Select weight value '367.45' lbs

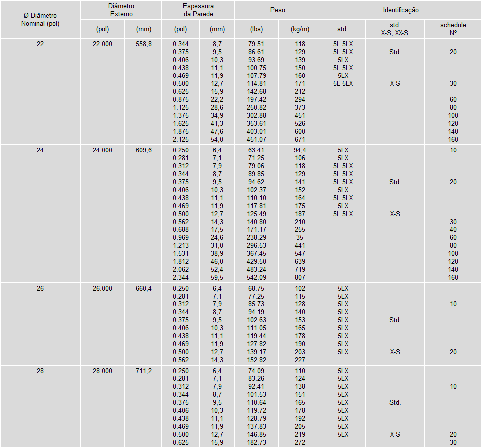tap(256, 253)
